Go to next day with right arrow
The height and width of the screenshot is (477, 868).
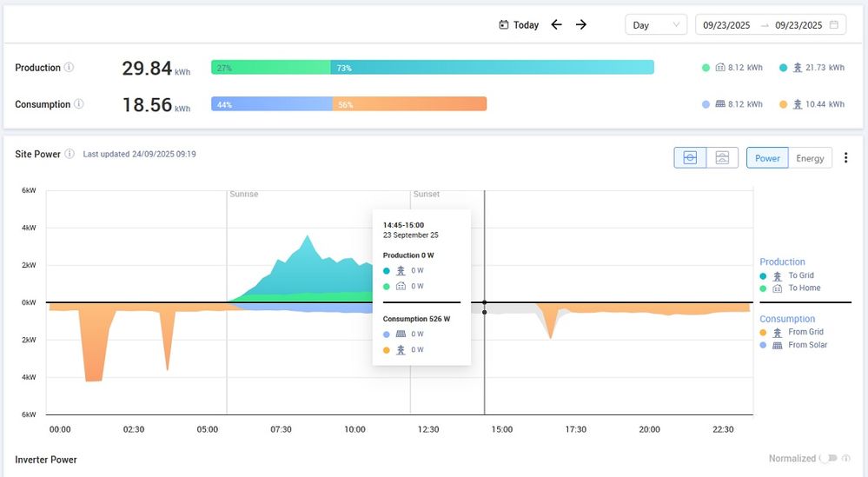(581, 25)
